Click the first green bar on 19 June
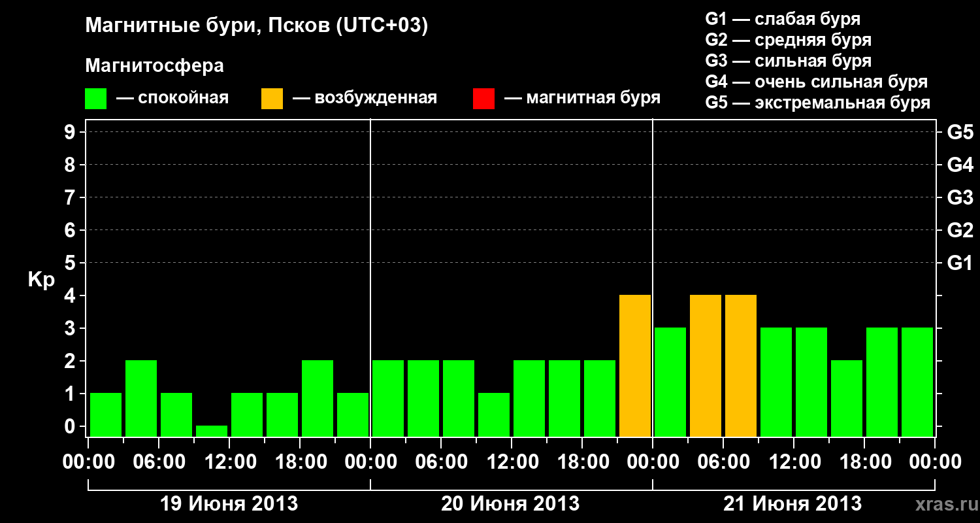Screen dimensions: 980x523 (106, 414)
